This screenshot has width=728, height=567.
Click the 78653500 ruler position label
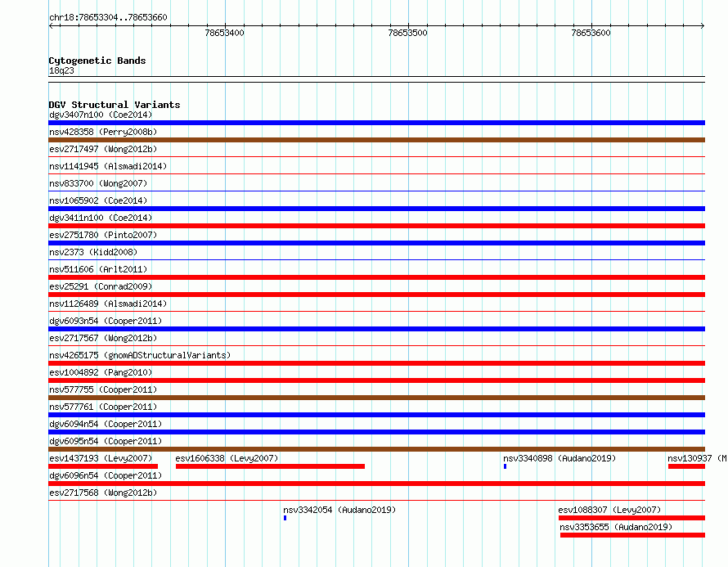tap(407, 33)
